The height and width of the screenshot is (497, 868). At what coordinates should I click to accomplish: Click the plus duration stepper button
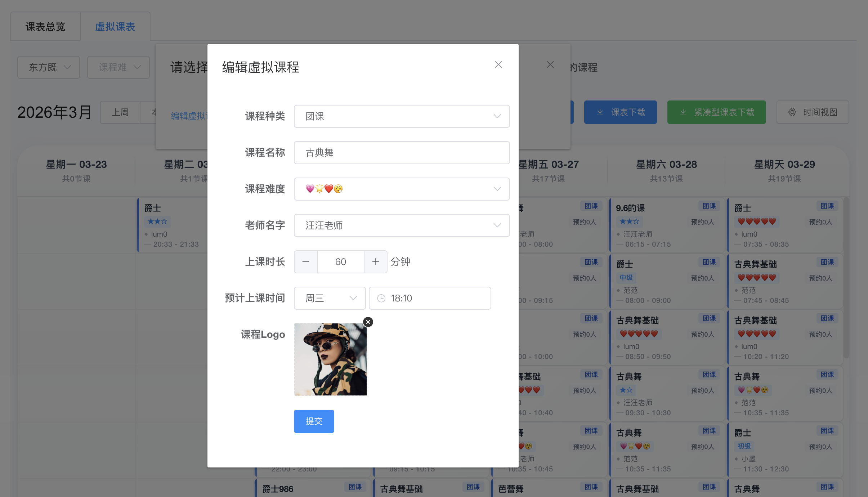click(375, 262)
